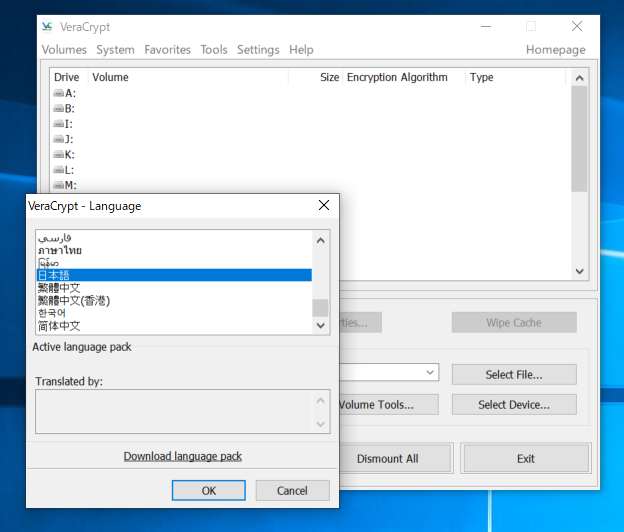Select the drive B: icon
The image size is (624, 532).
click(x=58, y=108)
